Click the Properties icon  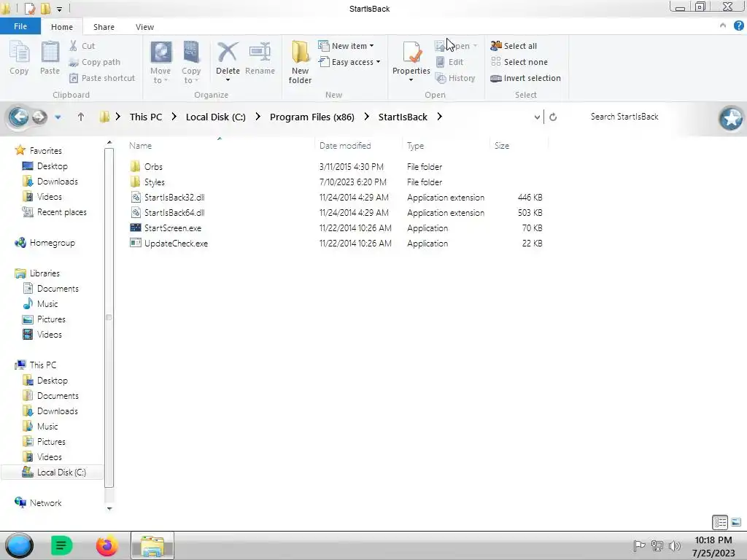411,52
